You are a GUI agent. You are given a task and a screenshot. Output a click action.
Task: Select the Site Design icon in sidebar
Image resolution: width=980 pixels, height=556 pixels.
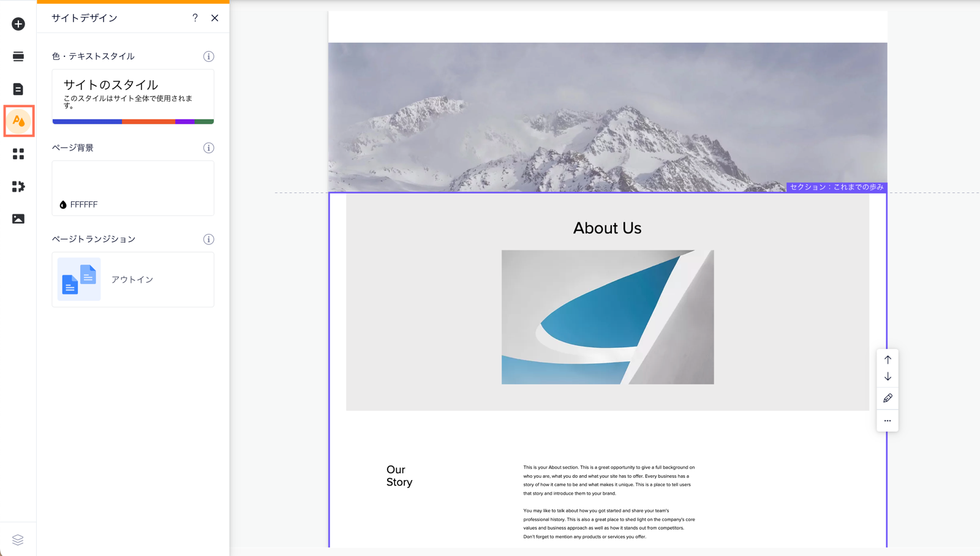(18, 121)
